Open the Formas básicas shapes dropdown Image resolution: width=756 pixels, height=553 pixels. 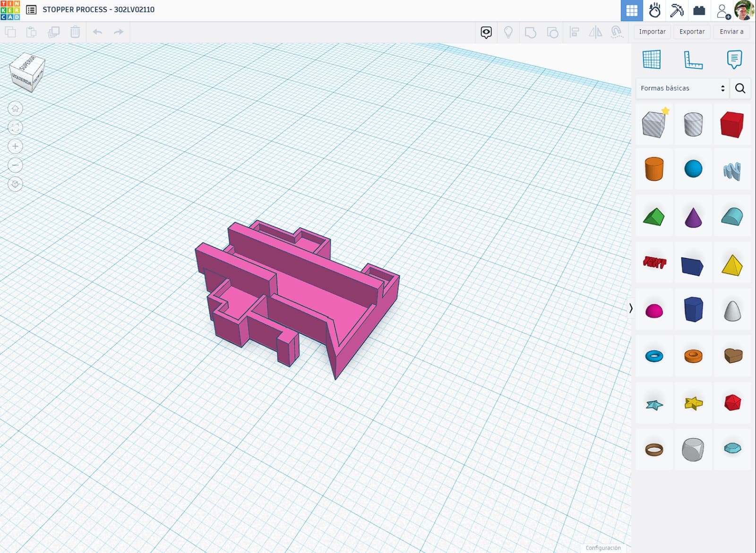point(682,88)
